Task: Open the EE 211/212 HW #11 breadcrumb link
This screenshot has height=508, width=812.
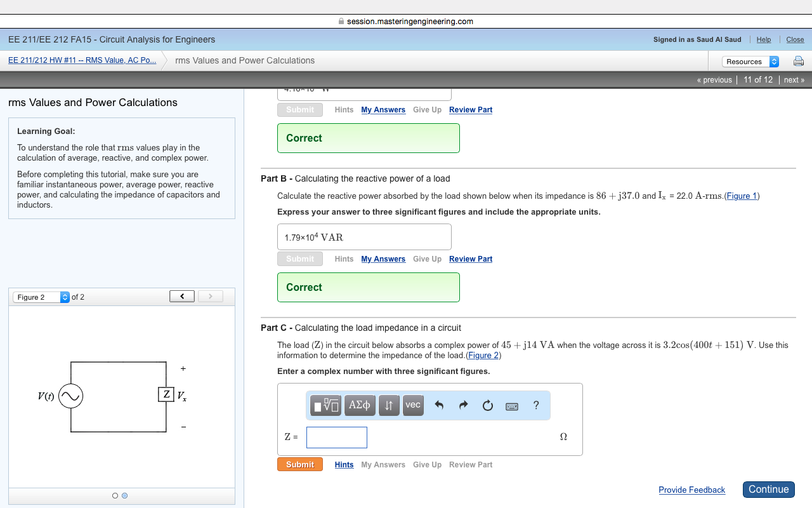Action: [82, 60]
